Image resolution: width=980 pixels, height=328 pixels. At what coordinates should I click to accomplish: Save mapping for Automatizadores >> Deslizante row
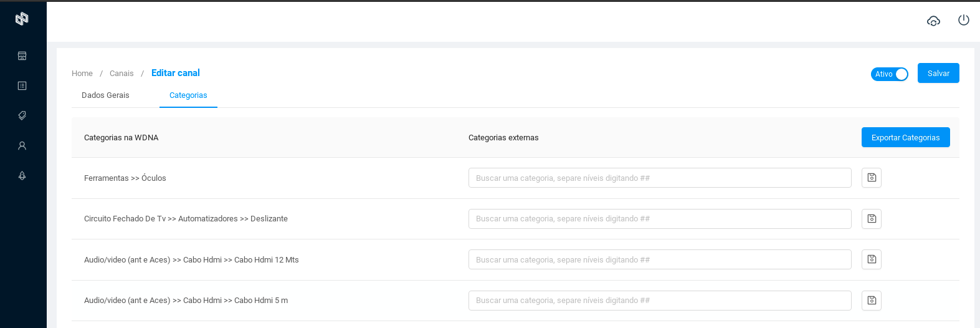coord(872,219)
